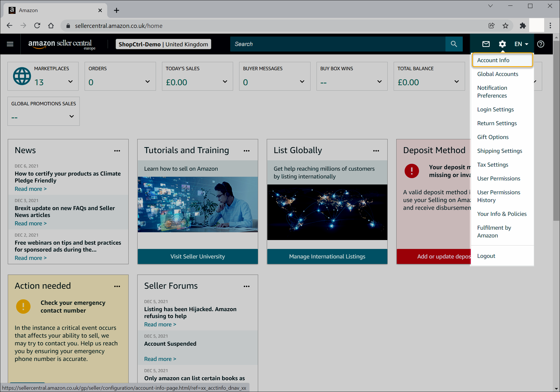The height and width of the screenshot is (392, 560).
Task: Open the mail messages icon
Action: (x=486, y=44)
